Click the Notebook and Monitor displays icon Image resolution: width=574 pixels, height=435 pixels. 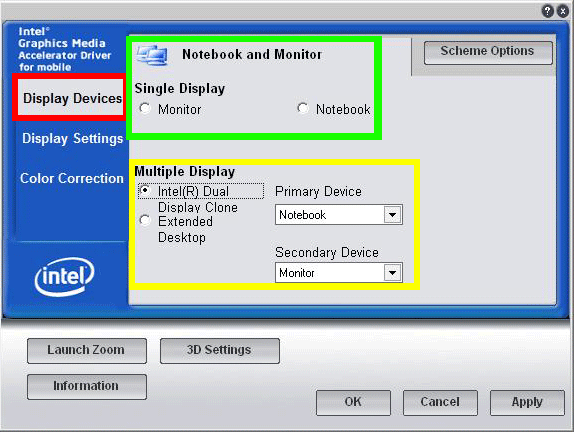pos(152,55)
